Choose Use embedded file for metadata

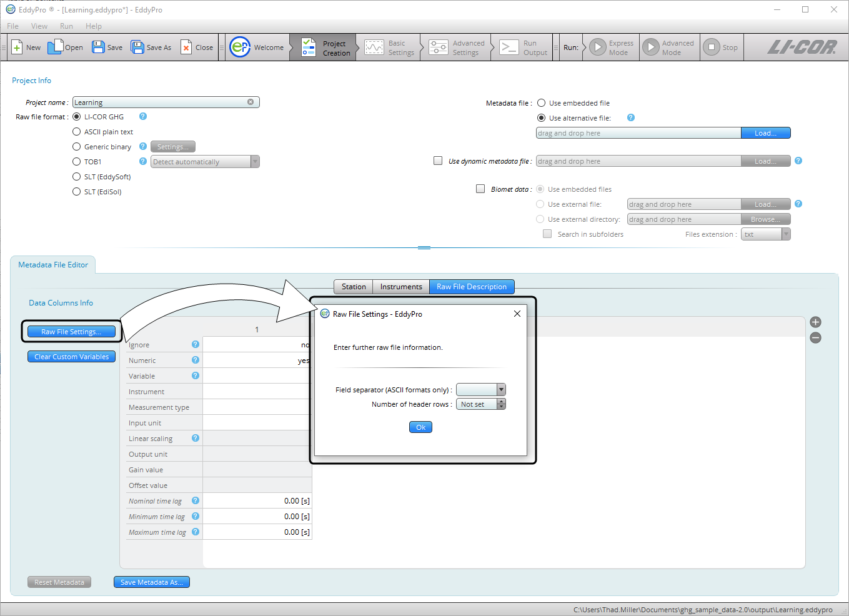tap(542, 103)
